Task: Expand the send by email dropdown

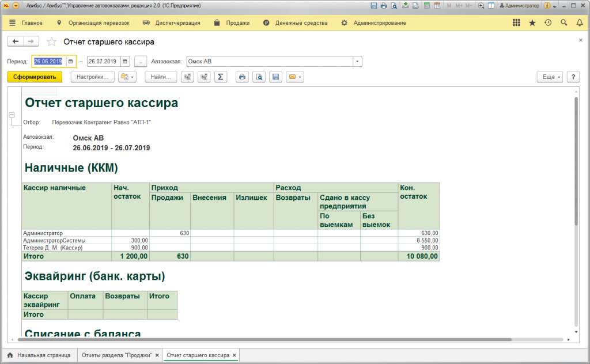Action: click(300, 77)
